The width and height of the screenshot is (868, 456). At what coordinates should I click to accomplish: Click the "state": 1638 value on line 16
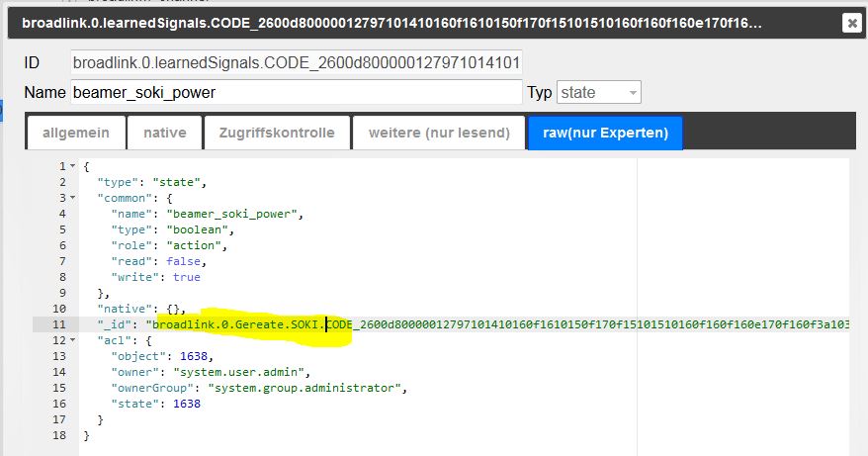pyautogui.click(x=187, y=404)
